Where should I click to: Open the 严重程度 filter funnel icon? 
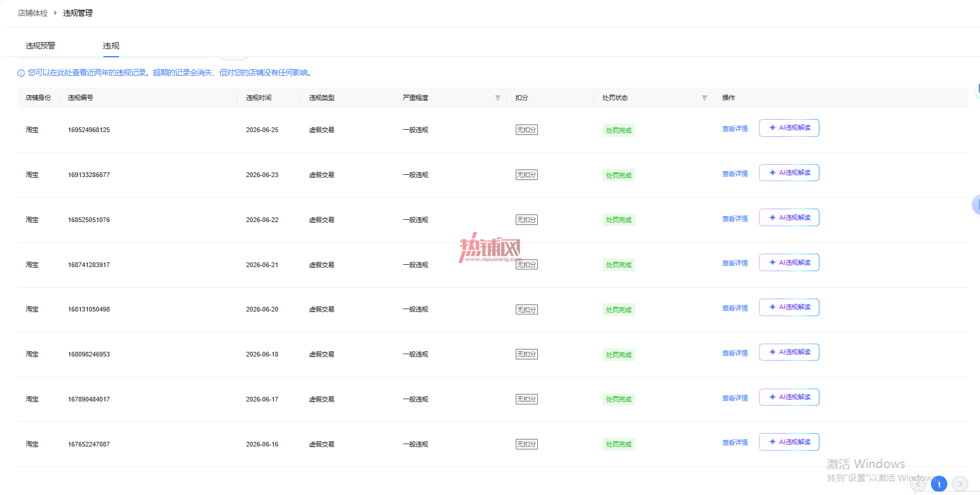498,98
